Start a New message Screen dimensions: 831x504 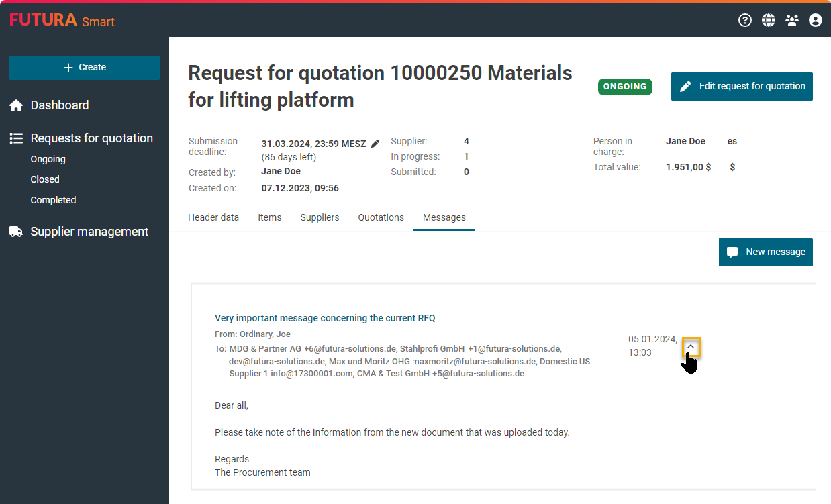coord(765,252)
